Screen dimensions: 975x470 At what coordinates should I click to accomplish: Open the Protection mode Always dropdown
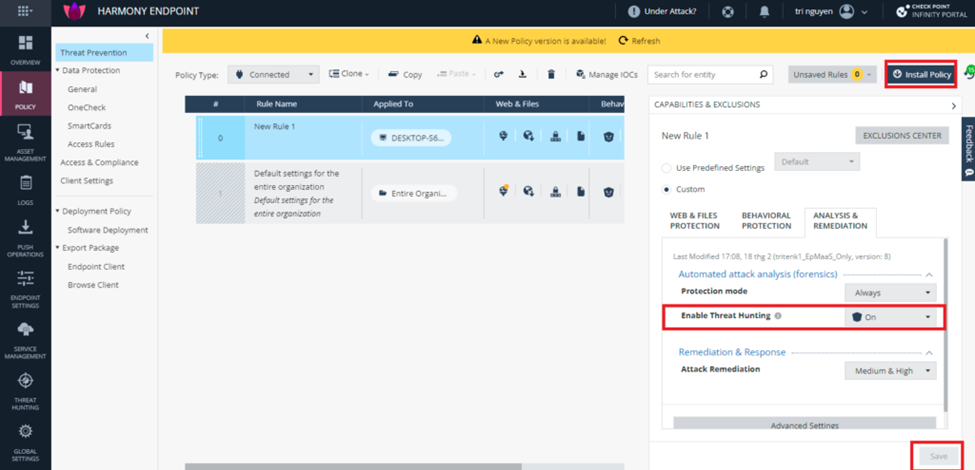[x=890, y=292]
